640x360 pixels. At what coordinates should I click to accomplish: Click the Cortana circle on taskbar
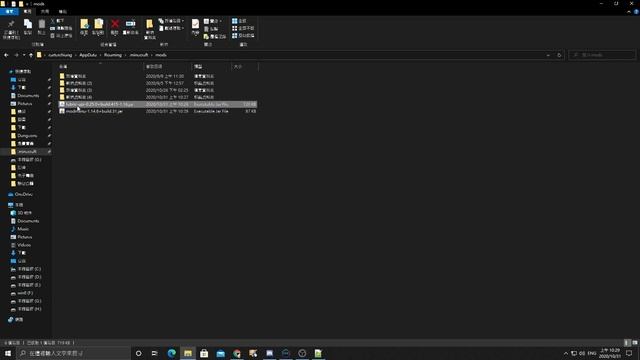click(x=138, y=353)
